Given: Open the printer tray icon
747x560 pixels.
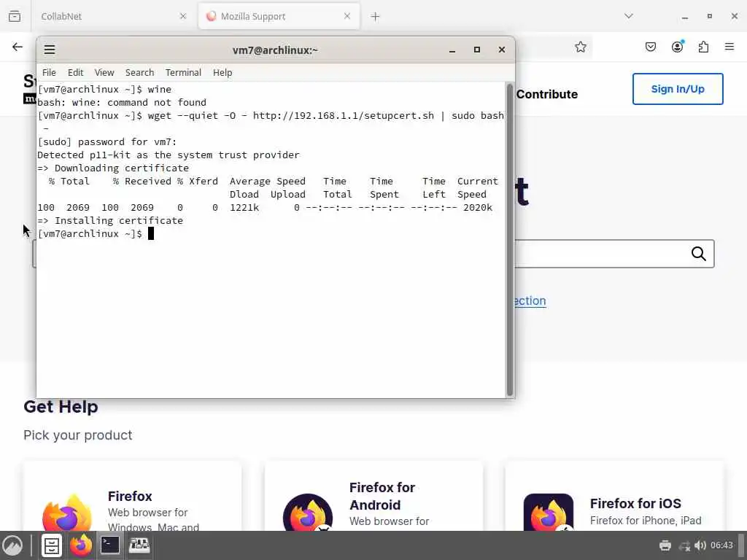Looking at the screenshot, I should [665, 545].
